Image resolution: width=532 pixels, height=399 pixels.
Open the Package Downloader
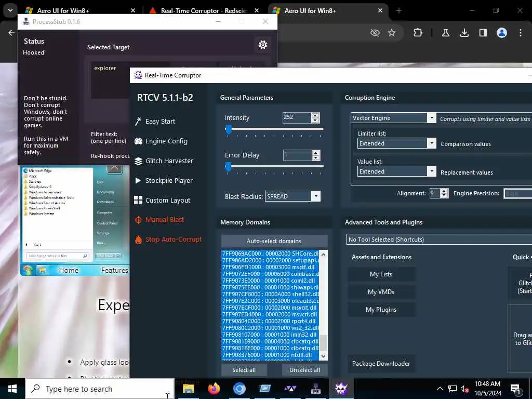(x=381, y=363)
